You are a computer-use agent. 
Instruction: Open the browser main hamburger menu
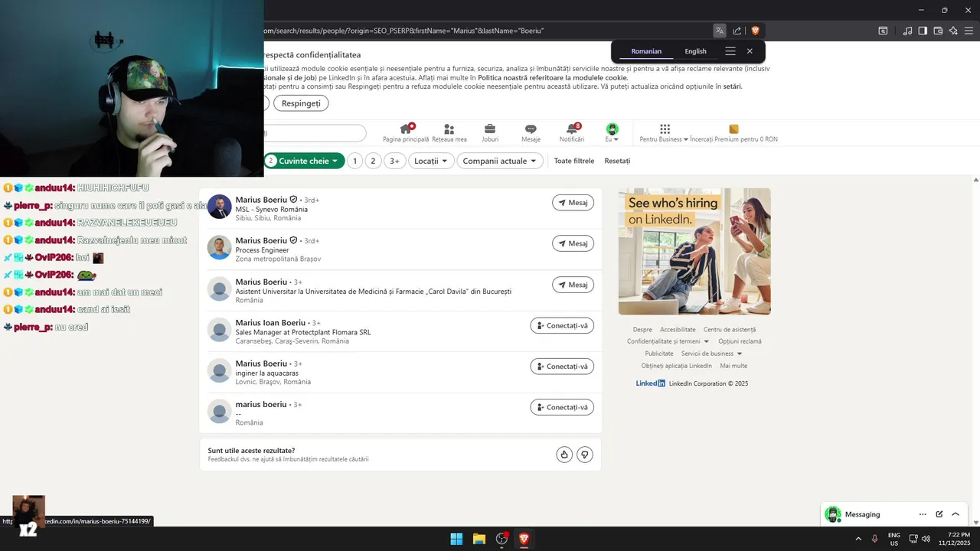[x=969, y=31]
